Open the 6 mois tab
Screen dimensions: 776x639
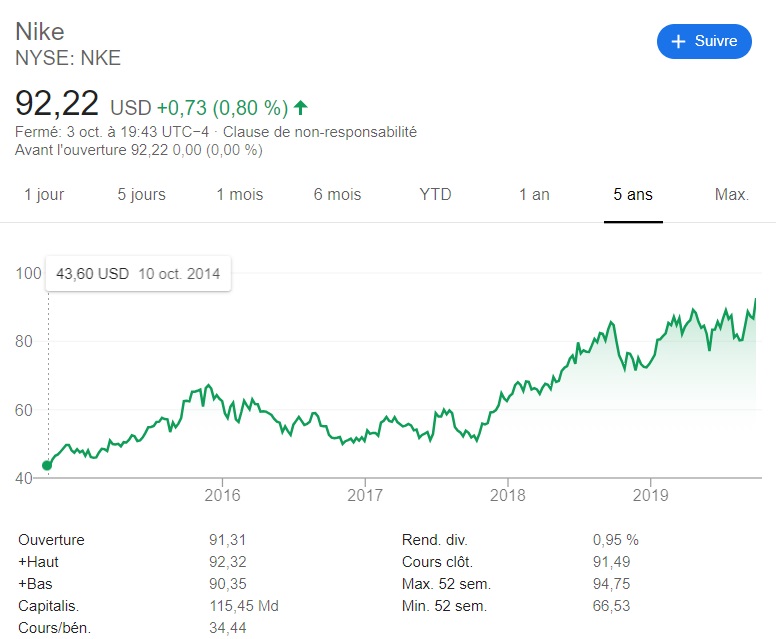tap(337, 194)
